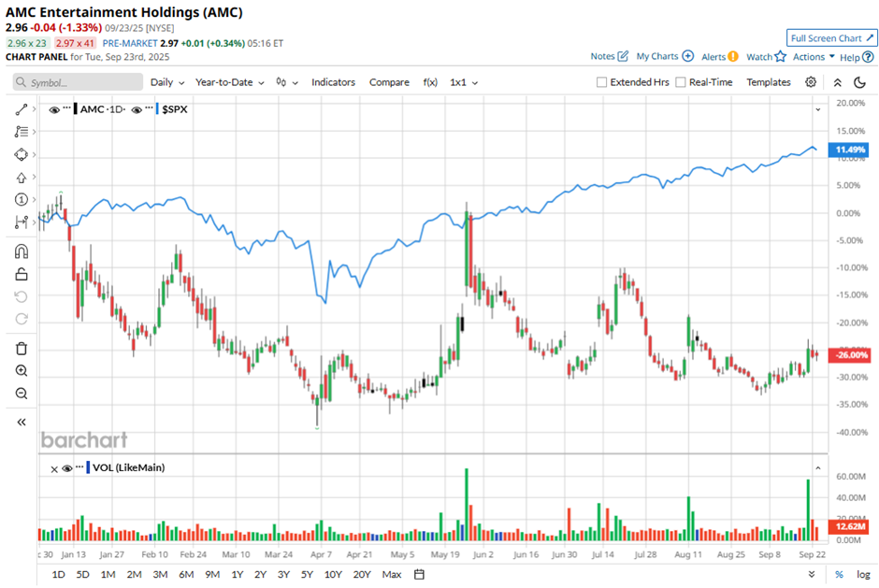This screenshot has width=879, height=588.
Task: Switch the axis to percent scale
Action: point(839,575)
